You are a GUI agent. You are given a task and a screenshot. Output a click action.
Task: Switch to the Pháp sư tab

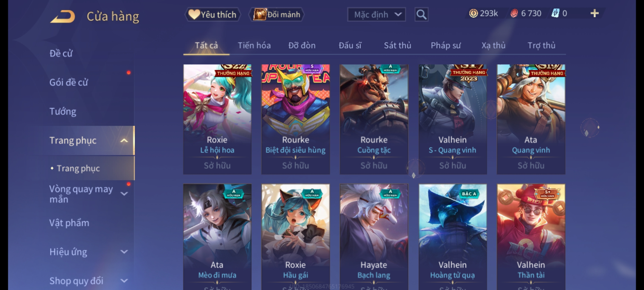pyautogui.click(x=446, y=45)
